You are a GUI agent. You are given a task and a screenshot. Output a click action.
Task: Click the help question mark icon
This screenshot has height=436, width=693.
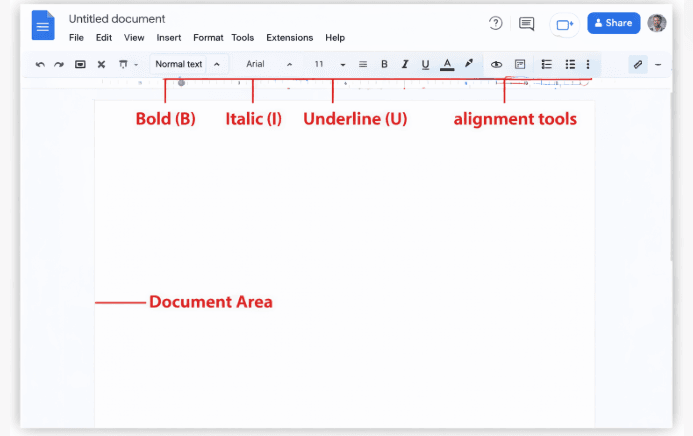point(496,23)
